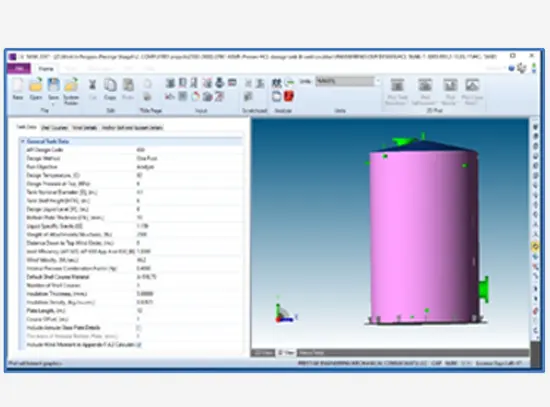
Task: Switch to the Tank Data tab
Action: coord(27,127)
